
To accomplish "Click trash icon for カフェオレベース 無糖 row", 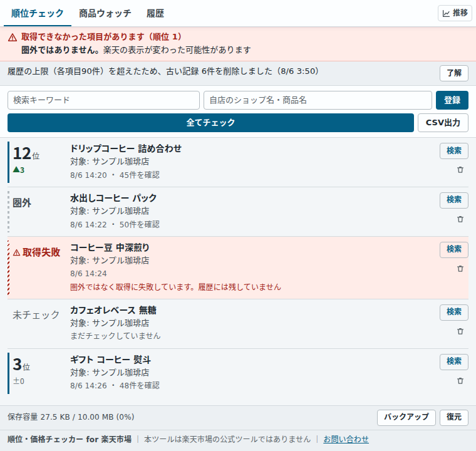I will pos(460,331).
